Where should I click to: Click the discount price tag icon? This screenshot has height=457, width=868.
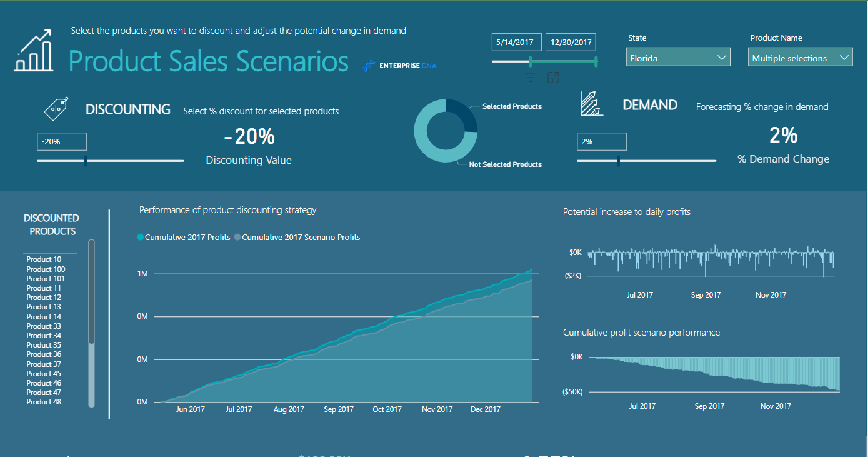coord(56,109)
